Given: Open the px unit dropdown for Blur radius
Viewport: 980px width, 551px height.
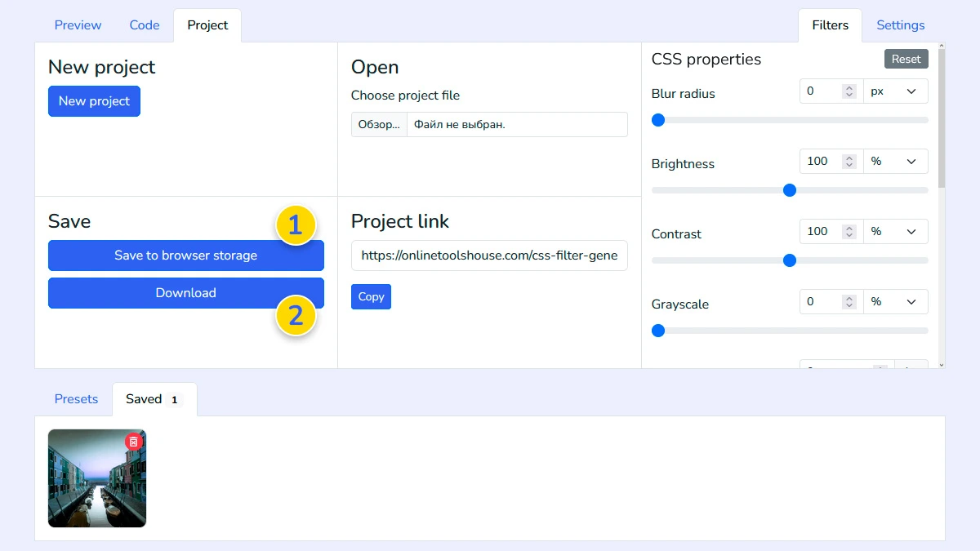Looking at the screenshot, I should point(896,91).
